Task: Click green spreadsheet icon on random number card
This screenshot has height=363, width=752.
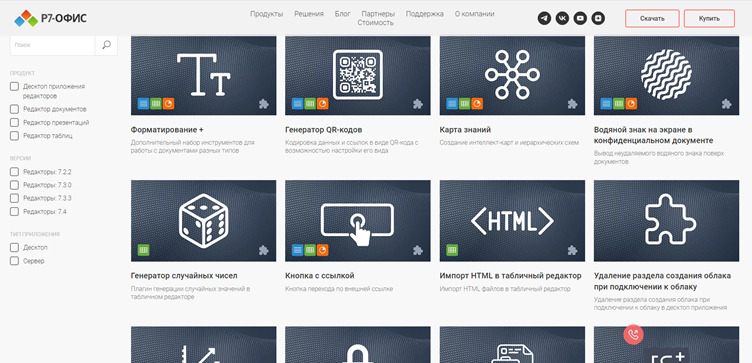Action: pyautogui.click(x=143, y=250)
